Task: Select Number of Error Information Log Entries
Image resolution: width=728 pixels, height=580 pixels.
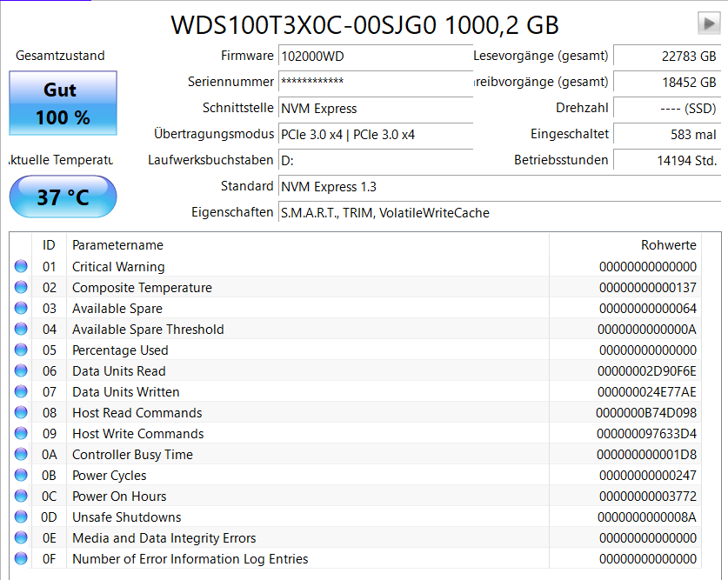Action: (190, 559)
